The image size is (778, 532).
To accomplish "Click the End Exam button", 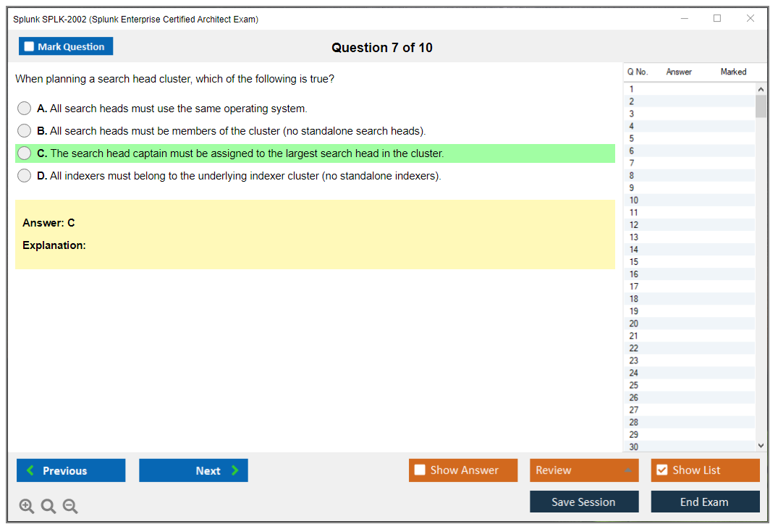I will [705, 502].
